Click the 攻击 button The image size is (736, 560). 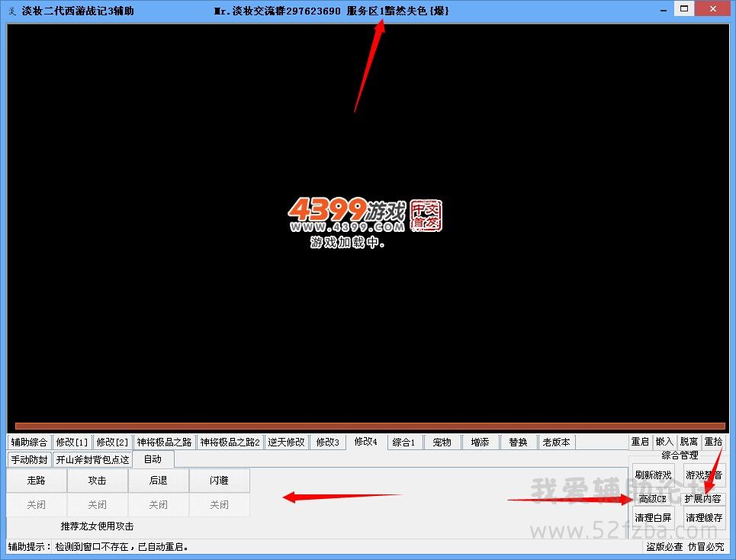97,480
